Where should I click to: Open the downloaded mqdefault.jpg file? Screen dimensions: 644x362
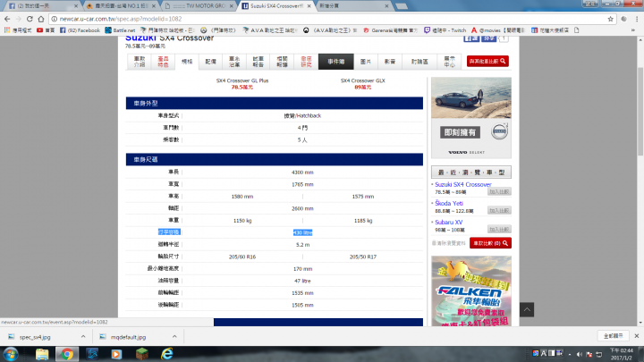[x=128, y=337]
